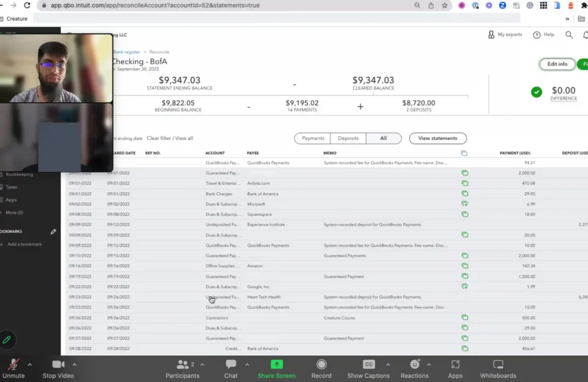Open the Zoom Apps icon
Image resolution: width=588 pixels, height=382 pixels.
click(455, 364)
